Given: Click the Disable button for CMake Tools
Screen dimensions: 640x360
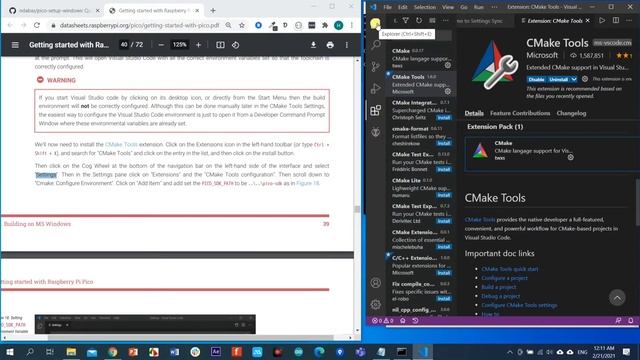Looking at the screenshot, I should click(x=536, y=79).
